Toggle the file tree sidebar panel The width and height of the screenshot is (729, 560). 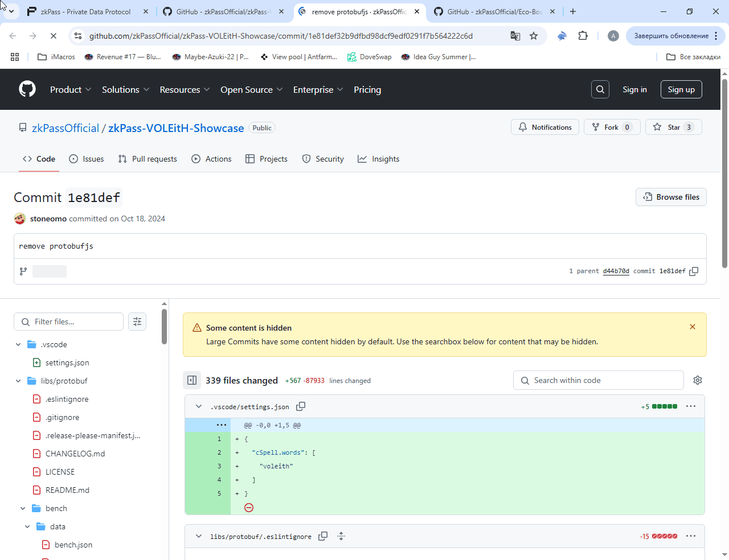point(192,380)
